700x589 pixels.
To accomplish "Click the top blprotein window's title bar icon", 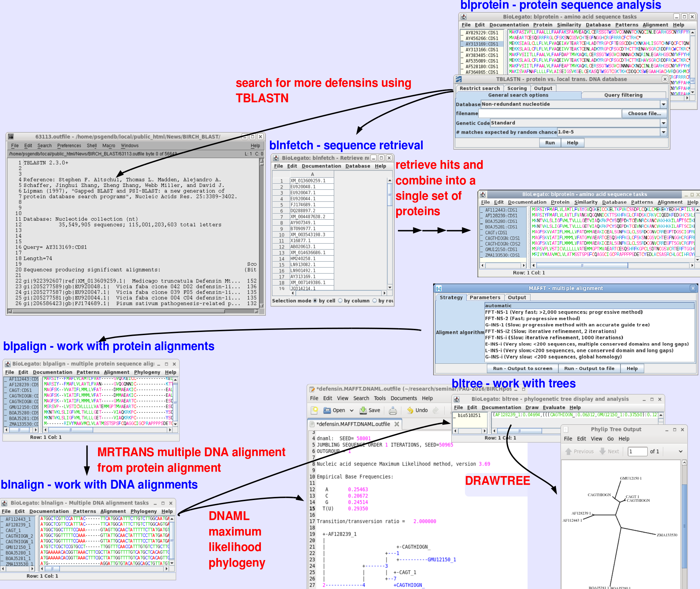I will (x=464, y=17).
